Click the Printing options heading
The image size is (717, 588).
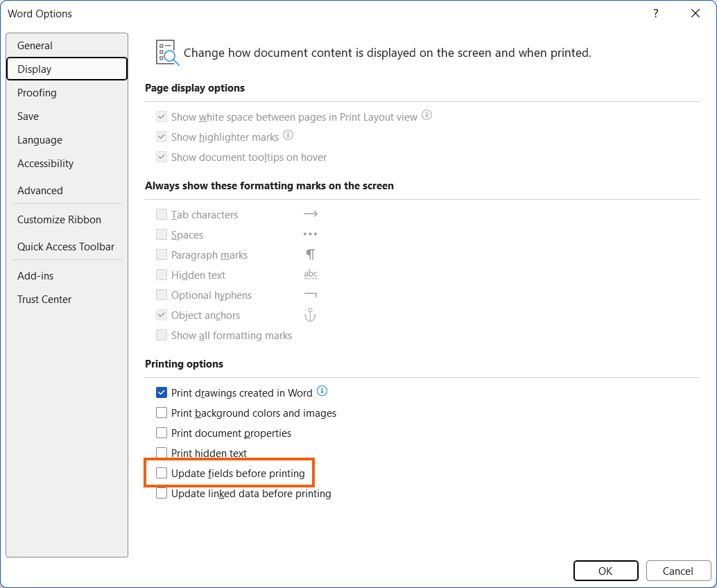[x=184, y=364]
